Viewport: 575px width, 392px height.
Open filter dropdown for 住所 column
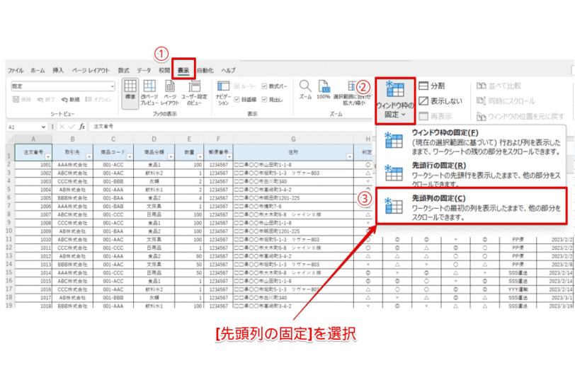click(x=350, y=157)
